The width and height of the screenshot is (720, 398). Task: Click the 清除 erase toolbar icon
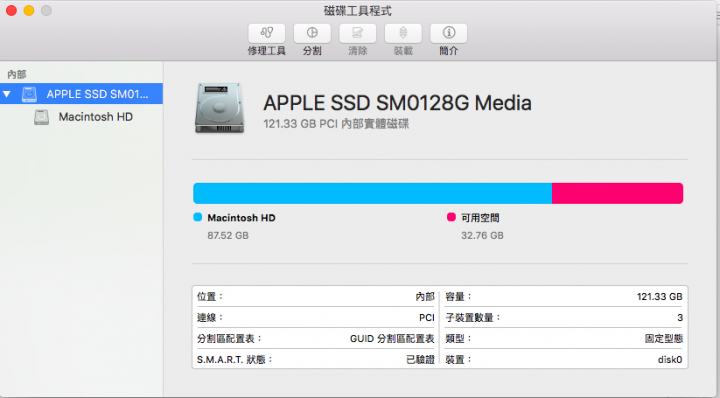358,34
